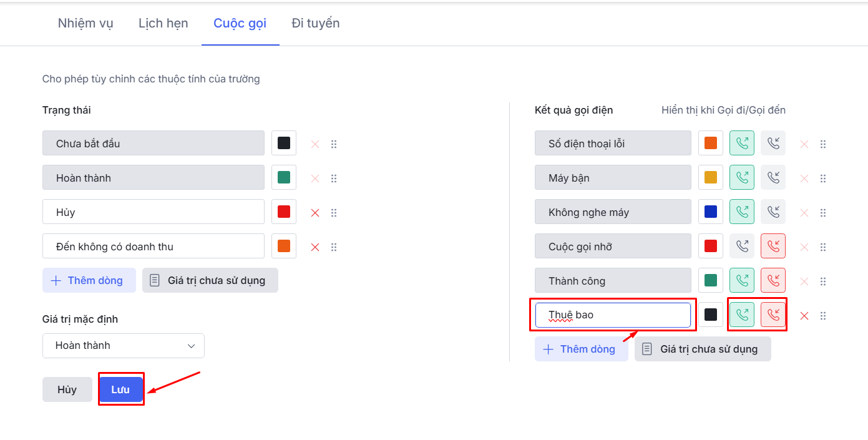Enable outgoing call for "Cuộc gọi nhỡ"
This screenshot has height=440, width=868.
(742, 247)
